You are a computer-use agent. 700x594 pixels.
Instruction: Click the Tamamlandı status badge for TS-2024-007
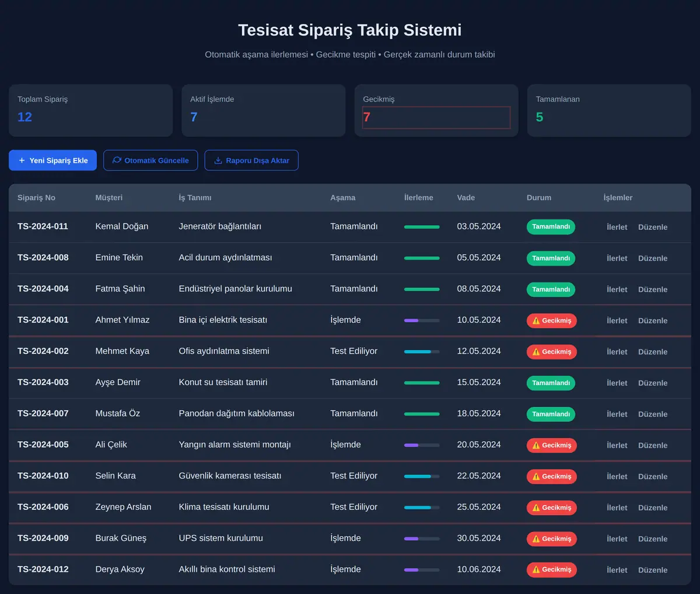tap(551, 414)
